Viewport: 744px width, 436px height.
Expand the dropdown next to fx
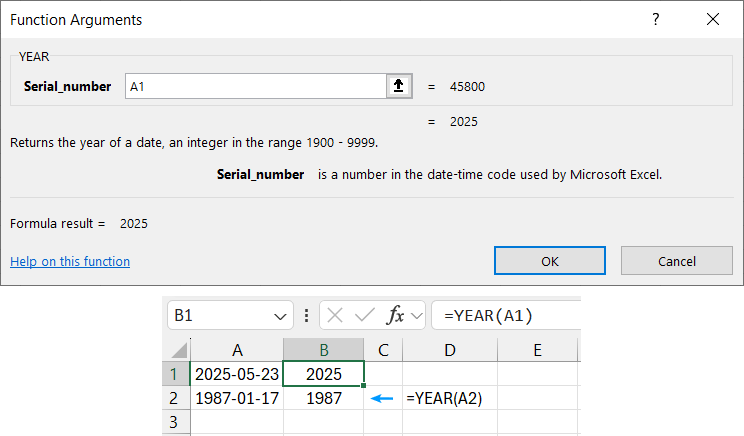pos(417,315)
